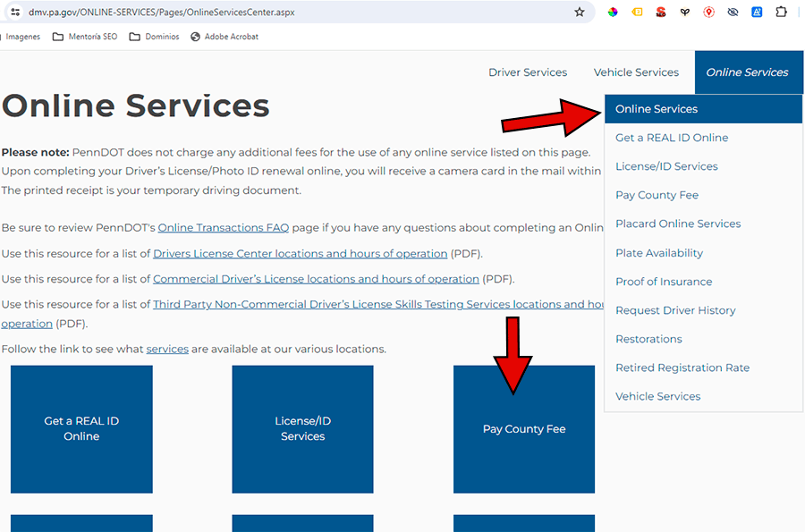Select Online Services in the dropdown menu
The image size is (805, 532).
click(x=703, y=109)
